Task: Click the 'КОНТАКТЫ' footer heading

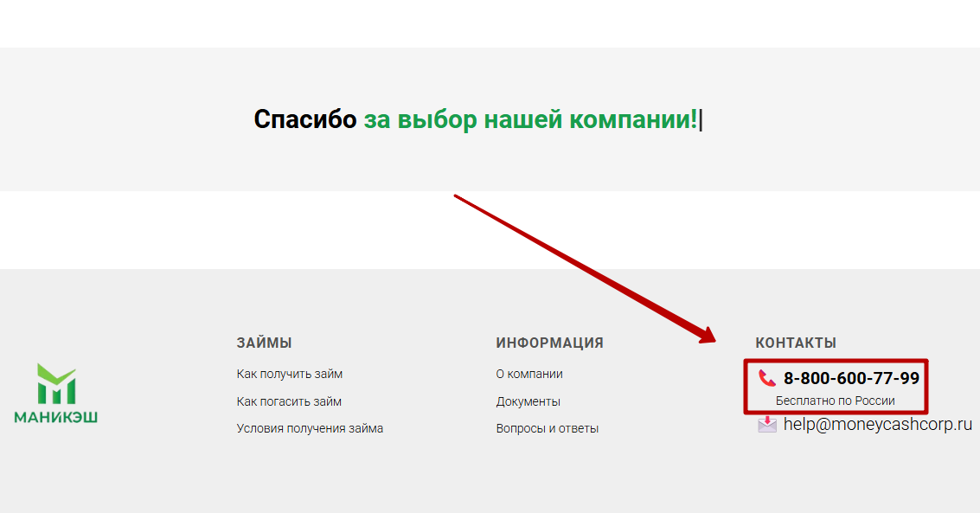Action: pos(796,343)
